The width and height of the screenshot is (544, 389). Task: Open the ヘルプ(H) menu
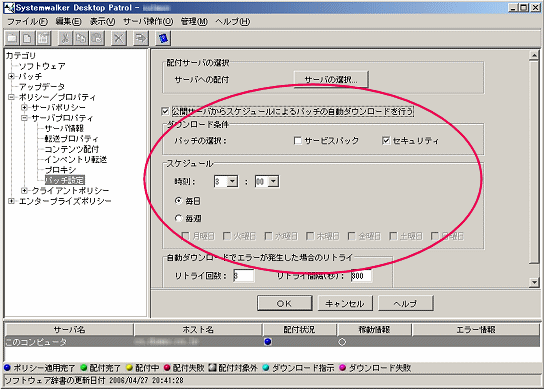tap(232, 22)
